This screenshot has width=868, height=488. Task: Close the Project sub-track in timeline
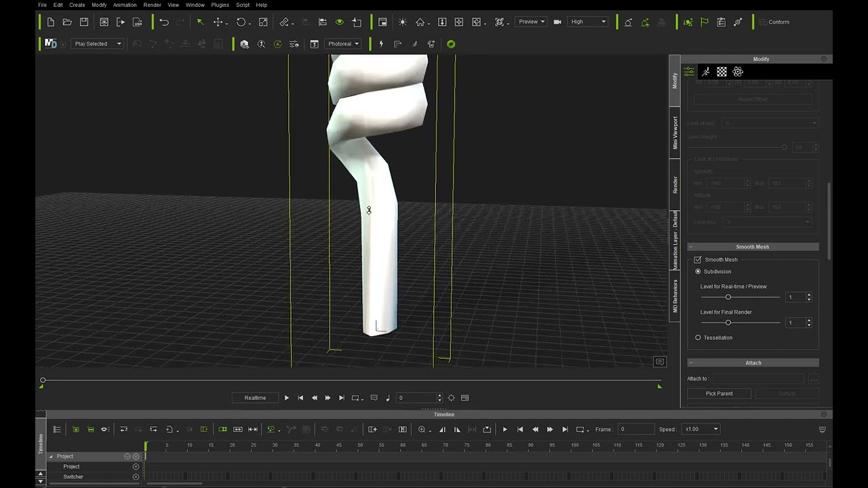click(x=136, y=466)
